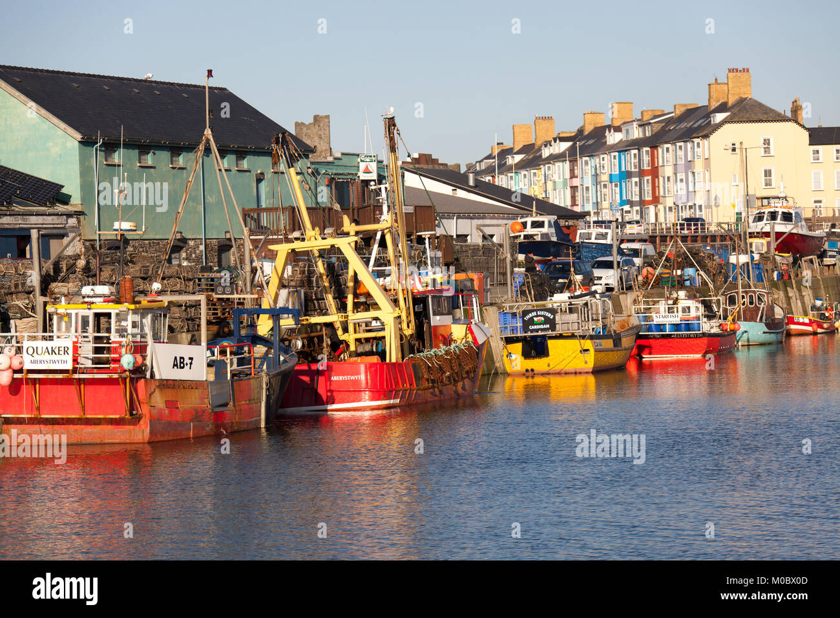The width and height of the screenshot is (840, 618).
Task: Click the 'QUAKER' boat name sign
Action: tap(47, 355)
